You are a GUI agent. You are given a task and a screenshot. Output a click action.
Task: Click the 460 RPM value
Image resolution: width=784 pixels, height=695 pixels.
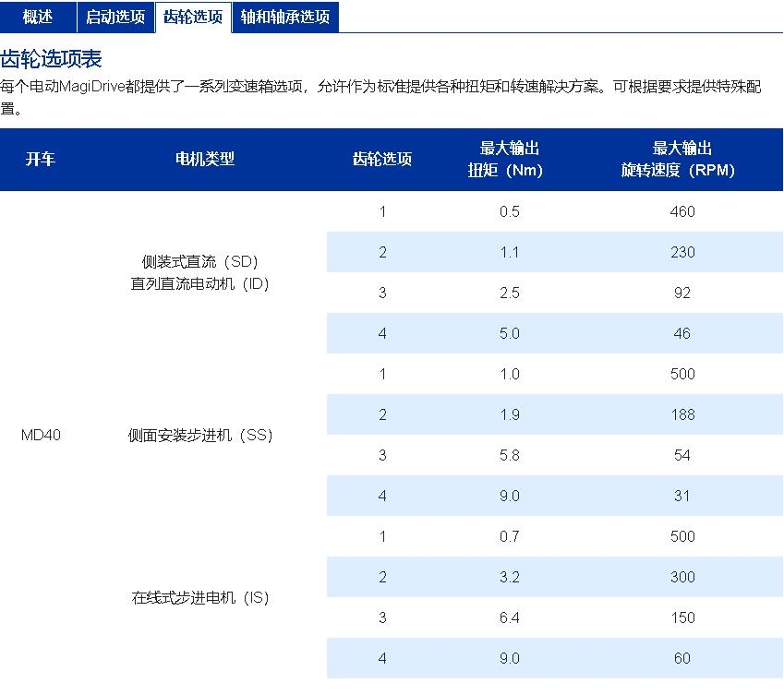682,211
